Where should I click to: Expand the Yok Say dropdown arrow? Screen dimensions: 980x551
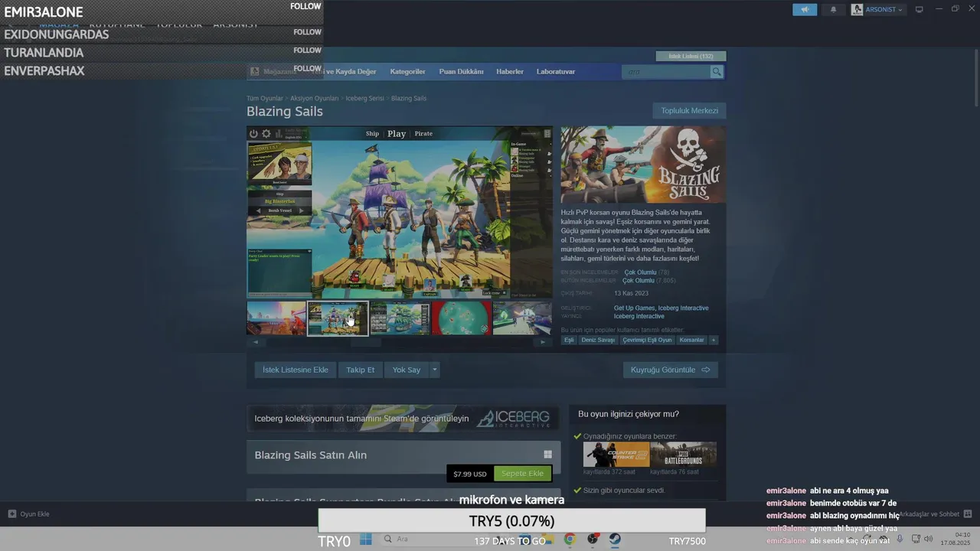click(x=435, y=370)
